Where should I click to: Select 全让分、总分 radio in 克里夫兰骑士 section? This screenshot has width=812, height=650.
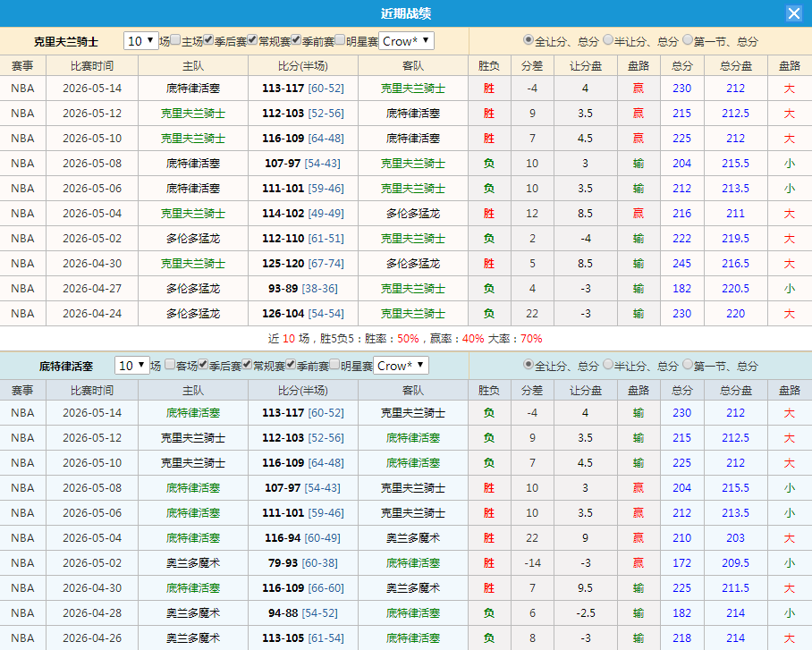[529, 40]
